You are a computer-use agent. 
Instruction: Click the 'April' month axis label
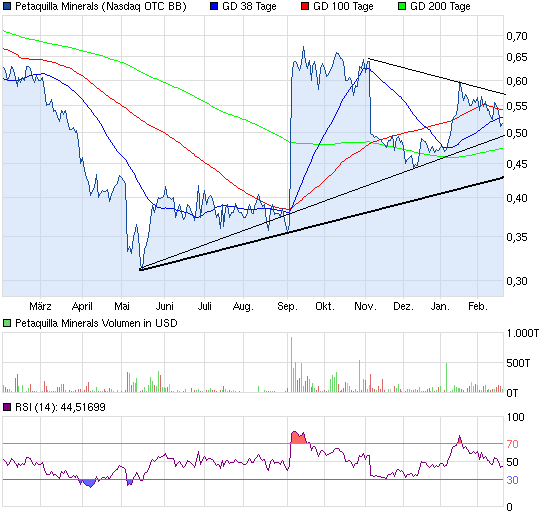tap(82, 306)
